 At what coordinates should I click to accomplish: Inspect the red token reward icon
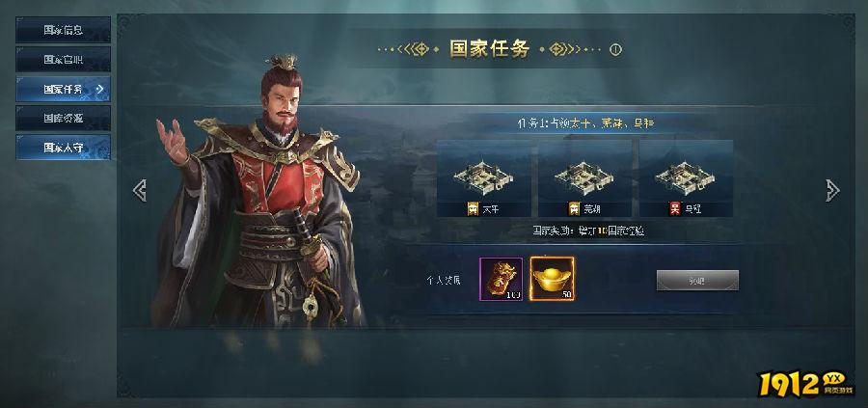pos(501,279)
